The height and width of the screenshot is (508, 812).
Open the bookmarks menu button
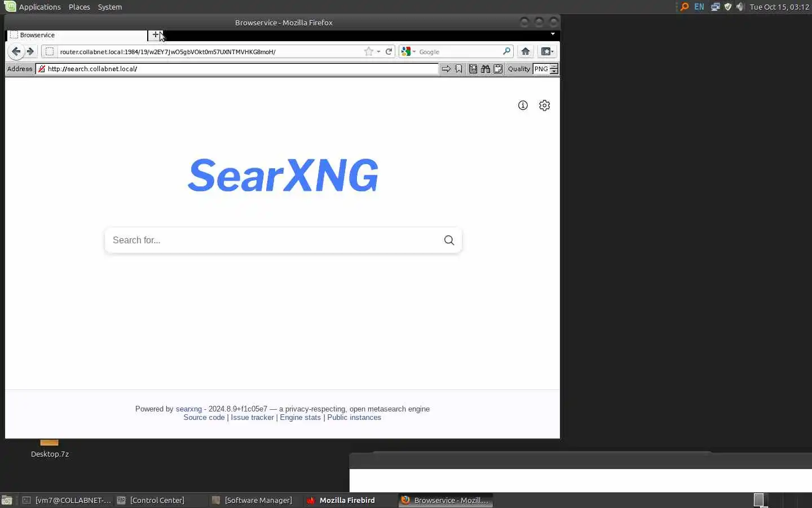tap(547, 51)
